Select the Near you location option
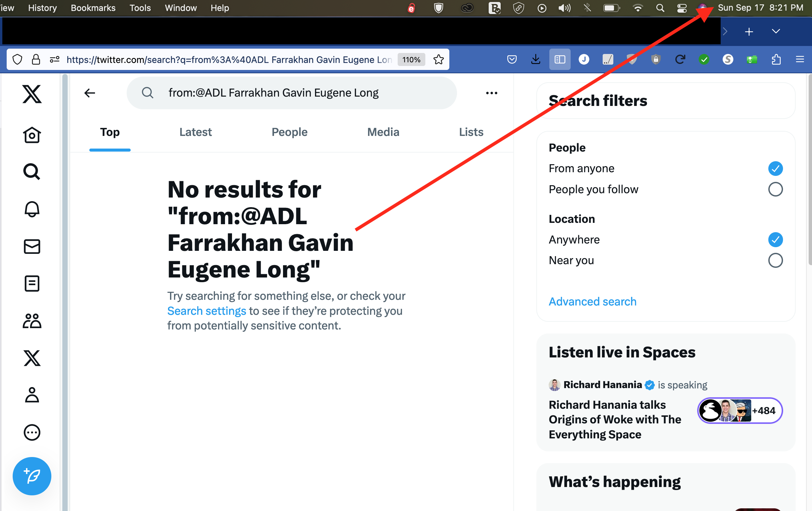This screenshot has height=511, width=812. 775,260
